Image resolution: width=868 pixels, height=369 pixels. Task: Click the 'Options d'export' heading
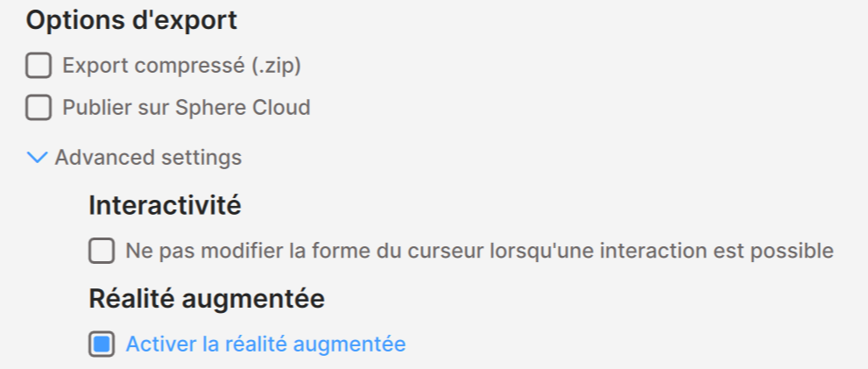click(x=131, y=21)
